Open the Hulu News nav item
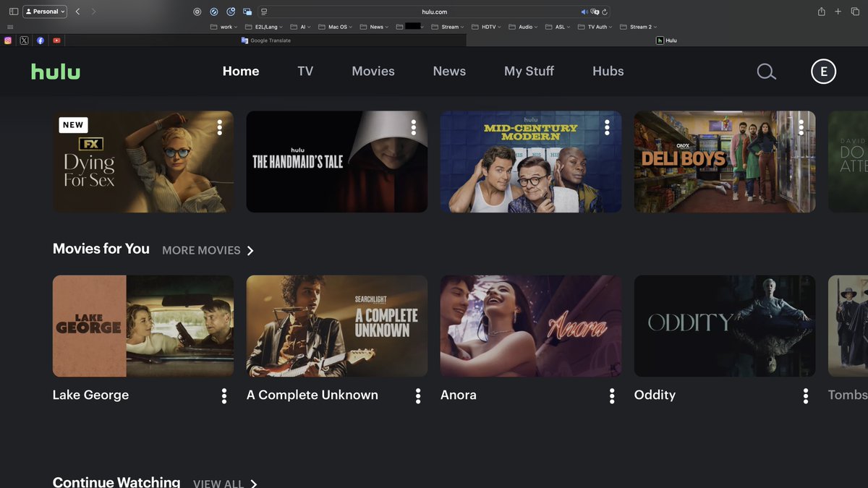This screenshot has height=488, width=868. click(449, 71)
